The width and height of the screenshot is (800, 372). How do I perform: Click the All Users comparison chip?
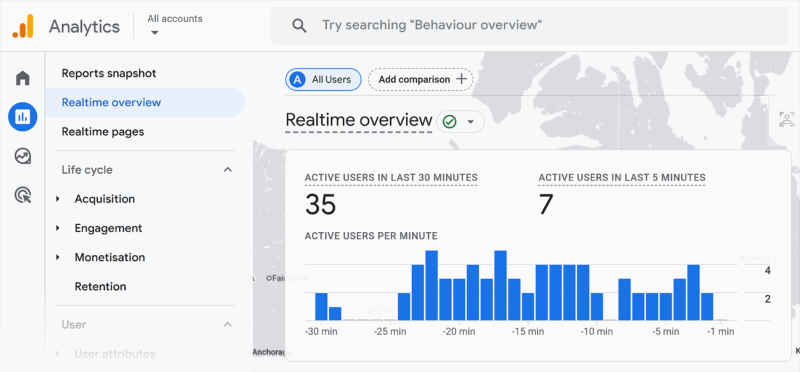click(323, 80)
